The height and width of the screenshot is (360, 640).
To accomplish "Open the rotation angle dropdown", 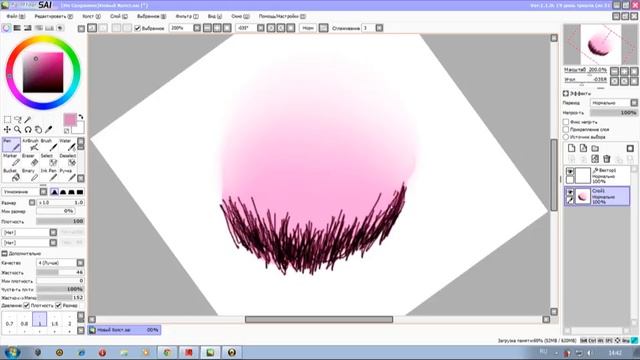I will pyautogui.click(x=250, y=28).
